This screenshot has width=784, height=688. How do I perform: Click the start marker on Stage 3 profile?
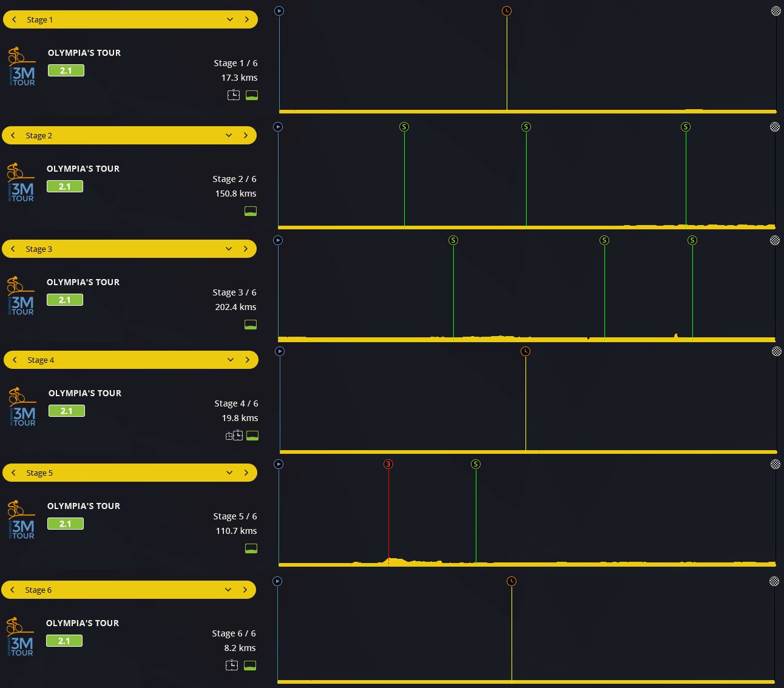pos(278,240)
